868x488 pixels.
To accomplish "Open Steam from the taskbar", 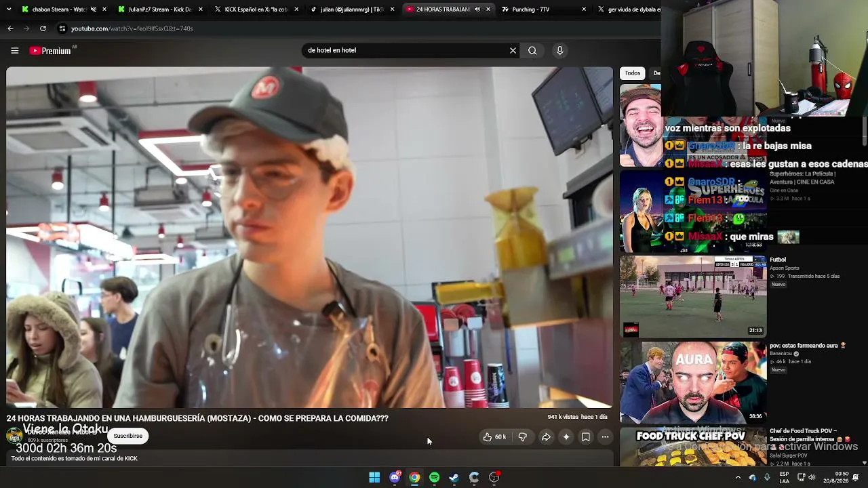I will pos(454,477).
